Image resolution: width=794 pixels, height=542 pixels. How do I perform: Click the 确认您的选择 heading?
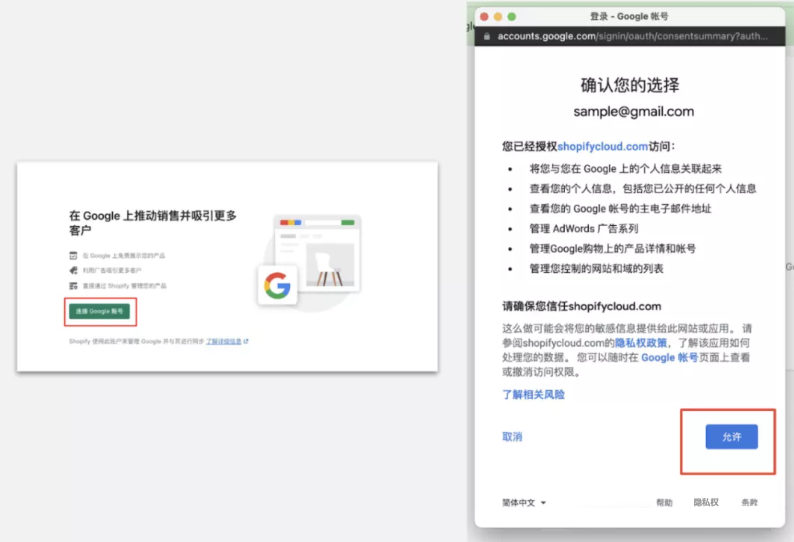(x=630, y=85)
